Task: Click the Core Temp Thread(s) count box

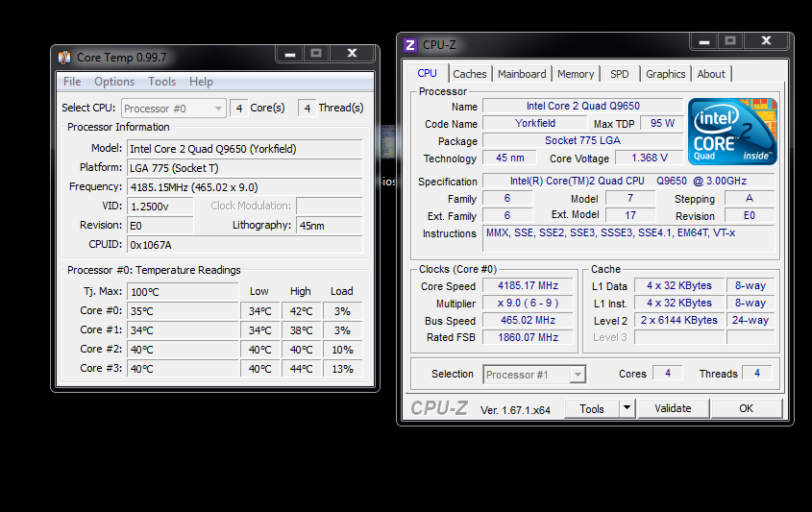Action: pos(308,109)
